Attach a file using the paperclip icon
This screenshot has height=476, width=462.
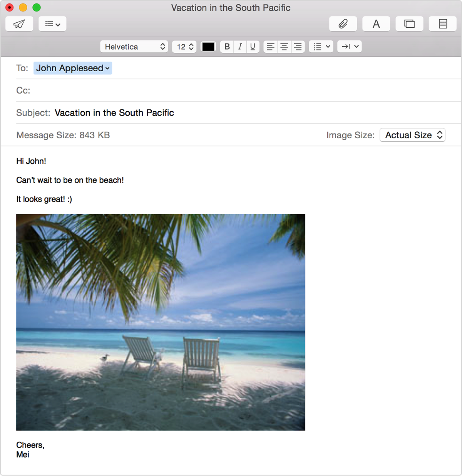pyautogui.click(x=343, y=24)
